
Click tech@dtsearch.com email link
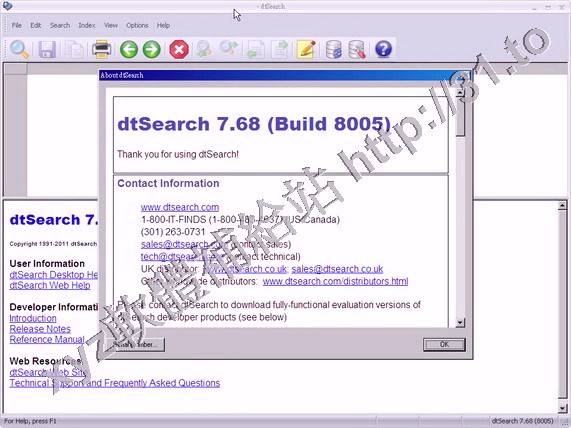pos(181,256)
